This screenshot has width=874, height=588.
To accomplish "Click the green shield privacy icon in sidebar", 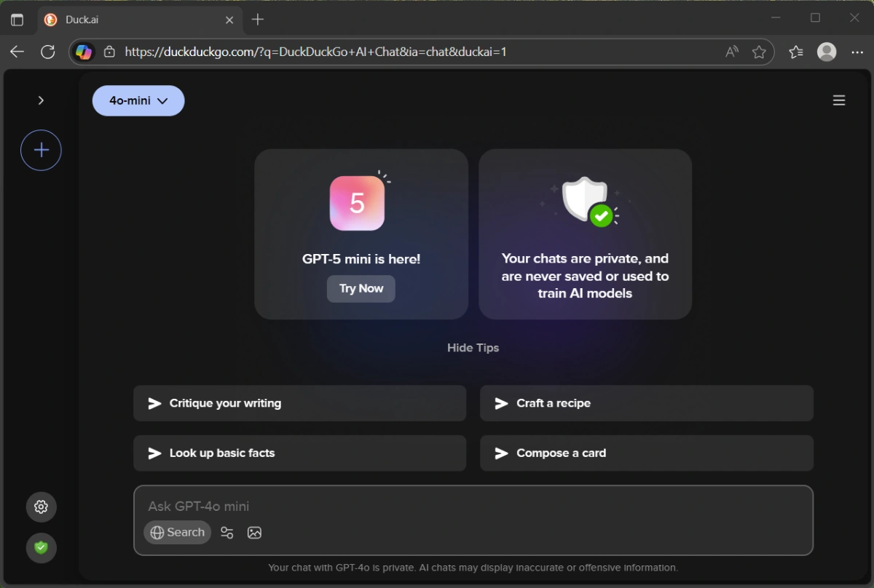I will pos(42,548).
